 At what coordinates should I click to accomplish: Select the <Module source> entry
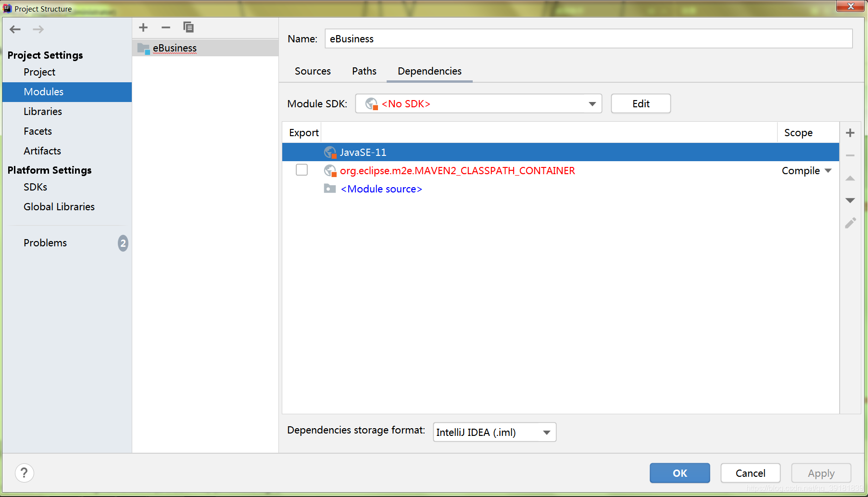pos(381,189)
